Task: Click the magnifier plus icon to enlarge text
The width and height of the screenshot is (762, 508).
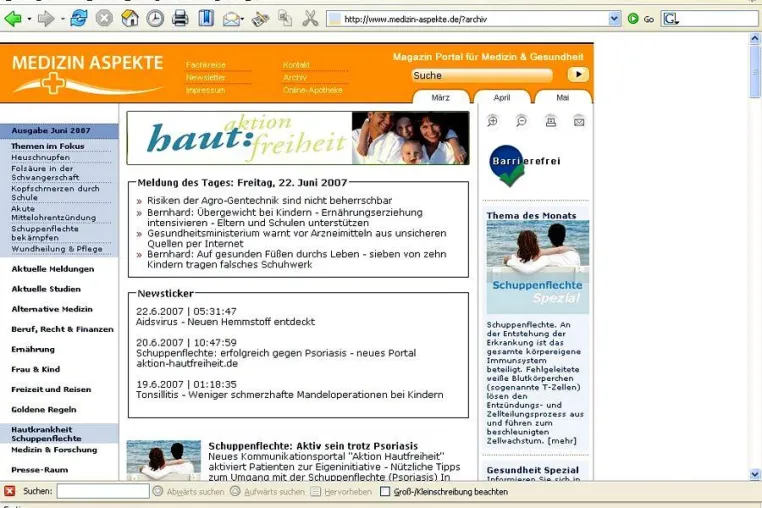Action: click(492, 121)
